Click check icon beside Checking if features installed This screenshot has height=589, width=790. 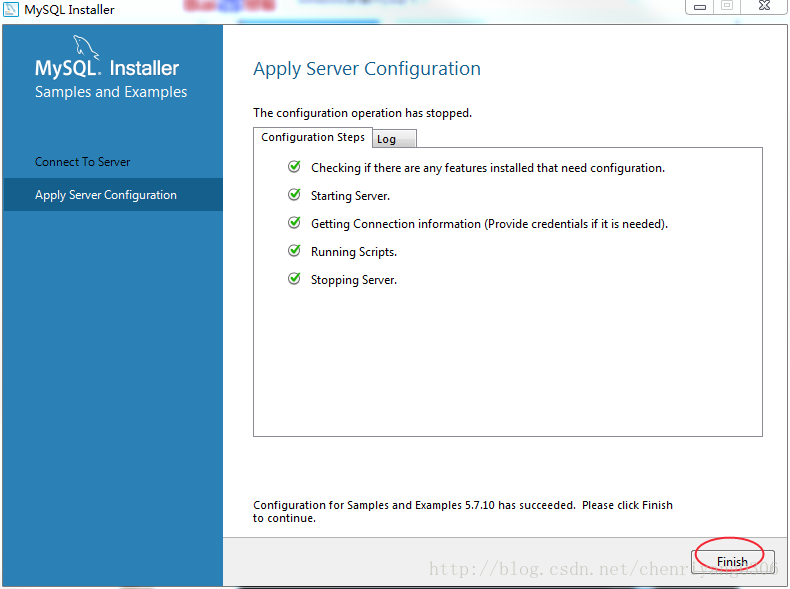pos(294,166)
